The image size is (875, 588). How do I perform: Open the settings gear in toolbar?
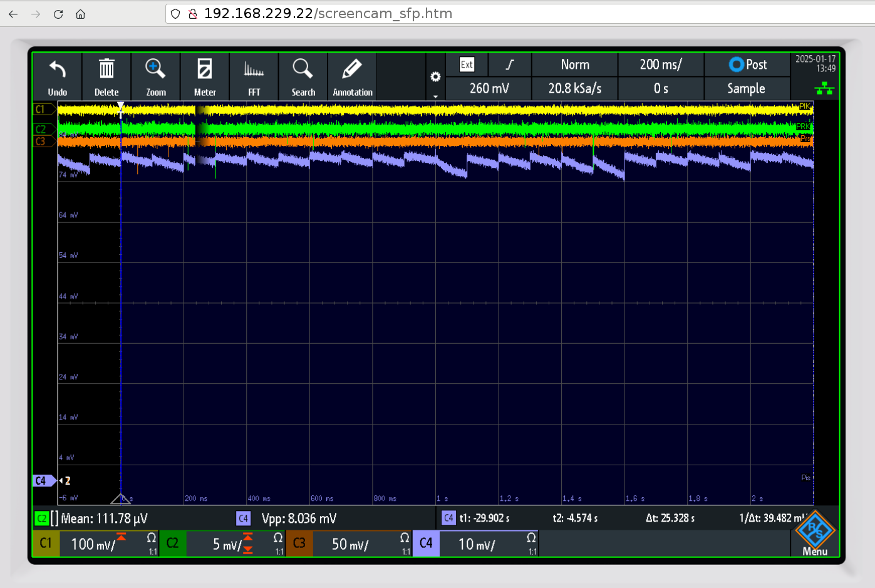click(435, 77)
